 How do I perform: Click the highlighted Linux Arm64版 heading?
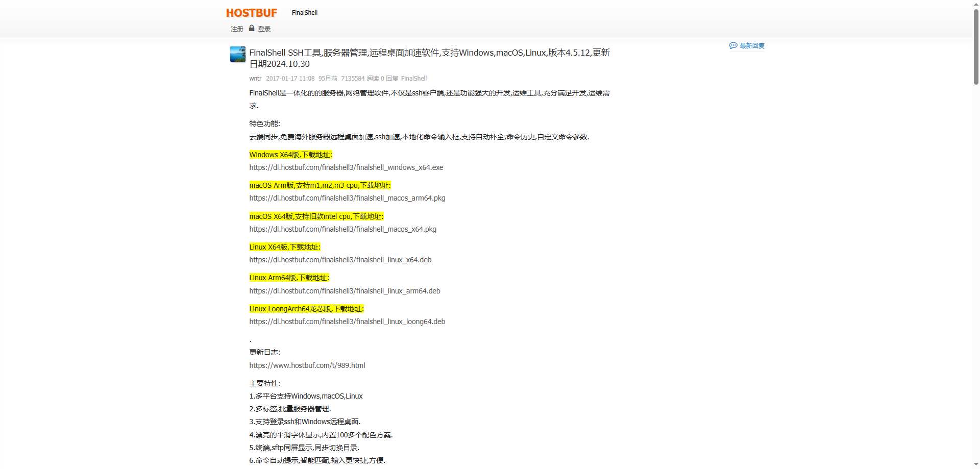click(x=289, y=278)
